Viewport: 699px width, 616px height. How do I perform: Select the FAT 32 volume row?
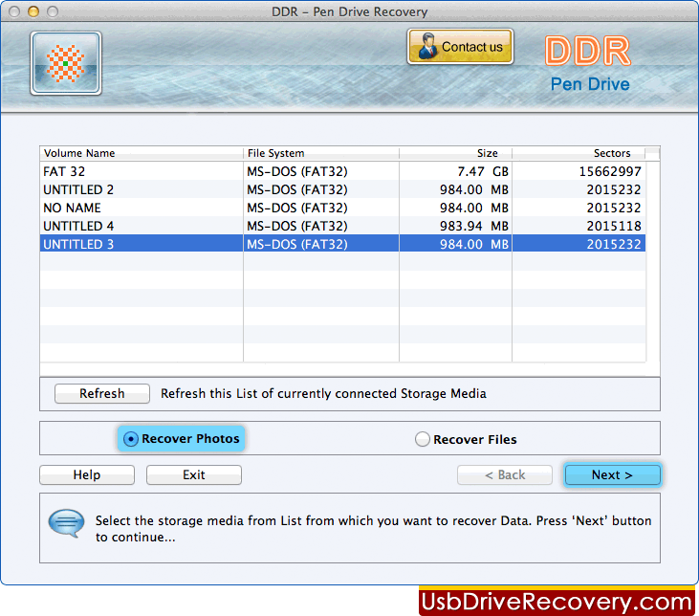point(342,171)
